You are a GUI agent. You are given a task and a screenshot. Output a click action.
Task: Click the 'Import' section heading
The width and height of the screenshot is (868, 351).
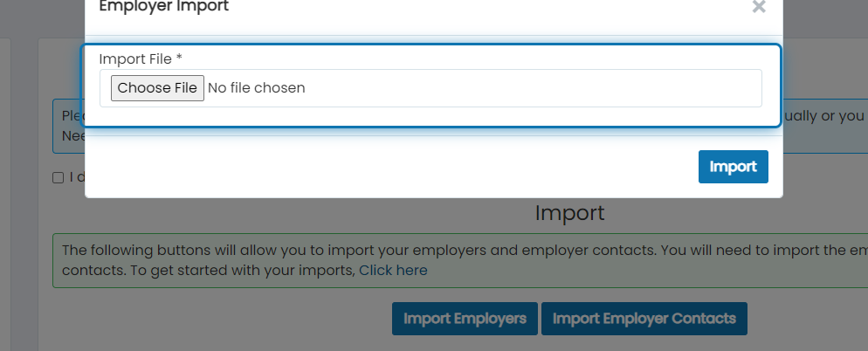569,213
